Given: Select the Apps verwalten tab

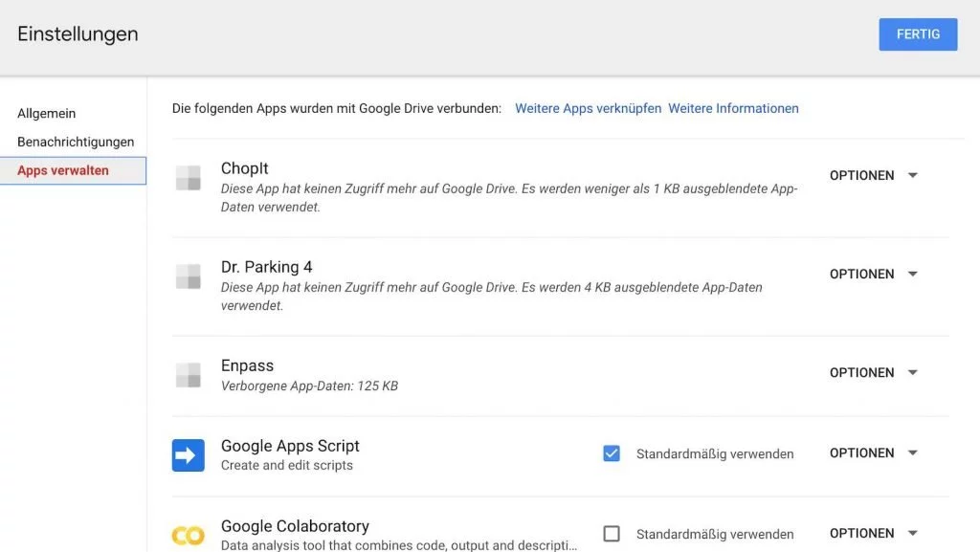Looking at the screenshot, I should tap(73, 170).
